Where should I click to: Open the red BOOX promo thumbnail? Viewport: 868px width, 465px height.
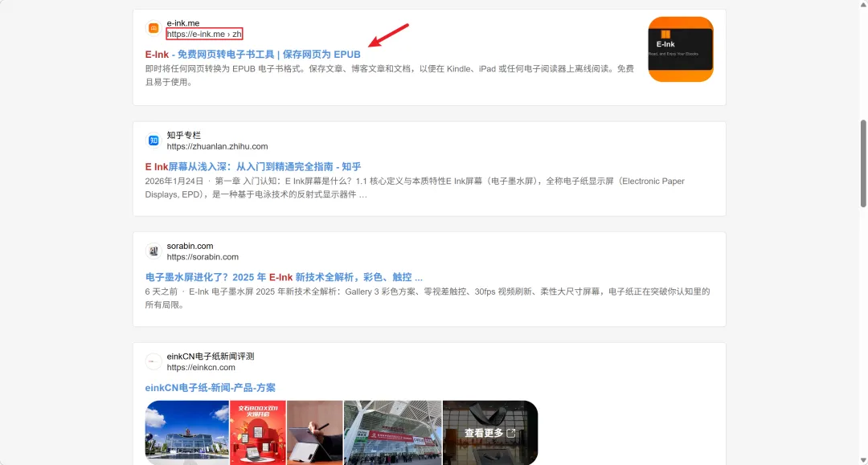click(x=258, y=432)
